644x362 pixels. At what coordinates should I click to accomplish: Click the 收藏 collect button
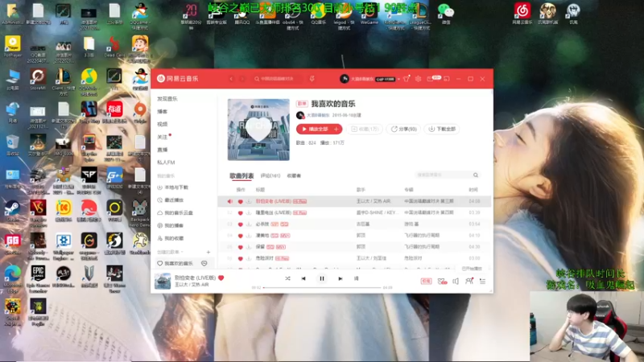[365, 129]
